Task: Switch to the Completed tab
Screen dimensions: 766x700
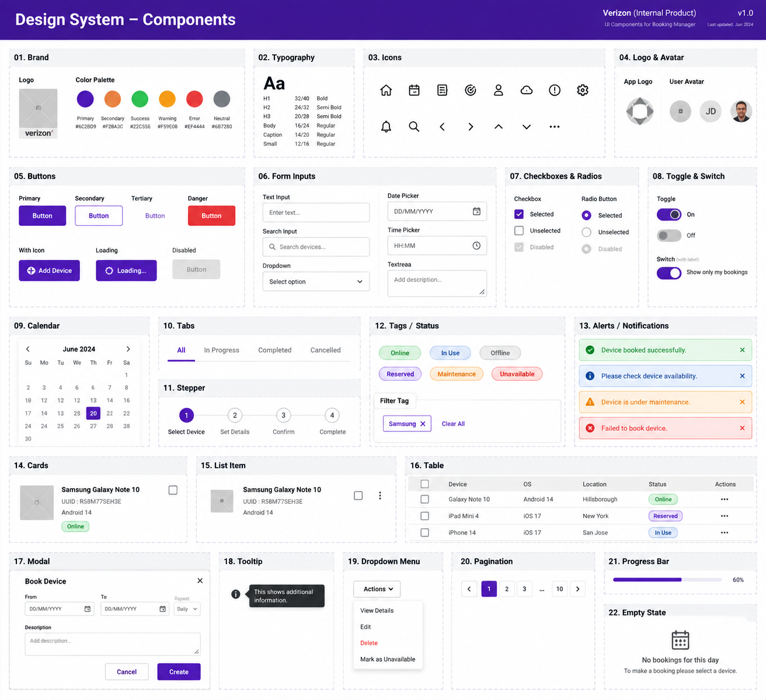Action: pyautogui.click(x=275, y=350)
